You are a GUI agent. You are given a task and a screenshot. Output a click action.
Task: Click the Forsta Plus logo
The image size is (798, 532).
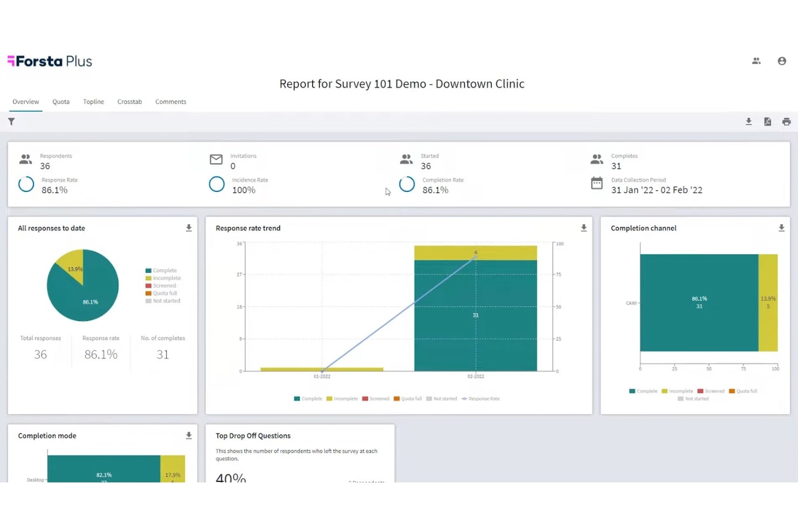[49, 61]
